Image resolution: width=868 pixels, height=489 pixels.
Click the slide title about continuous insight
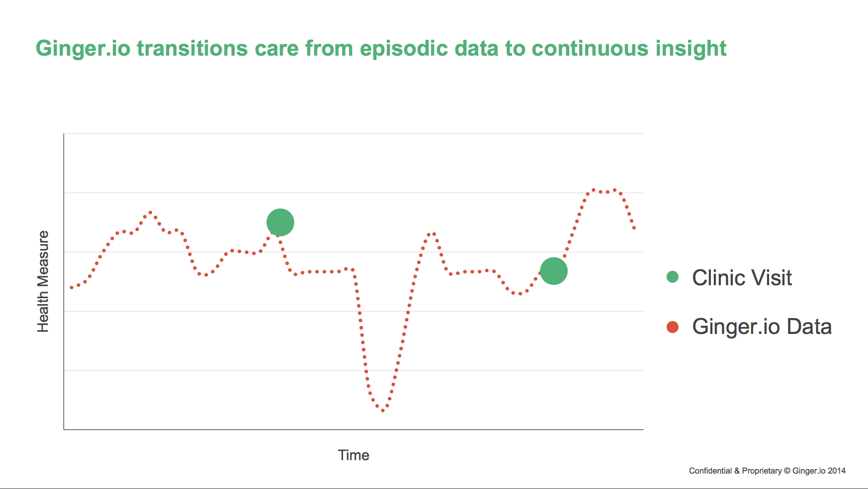pyautogui.click(x=381, y=49)
